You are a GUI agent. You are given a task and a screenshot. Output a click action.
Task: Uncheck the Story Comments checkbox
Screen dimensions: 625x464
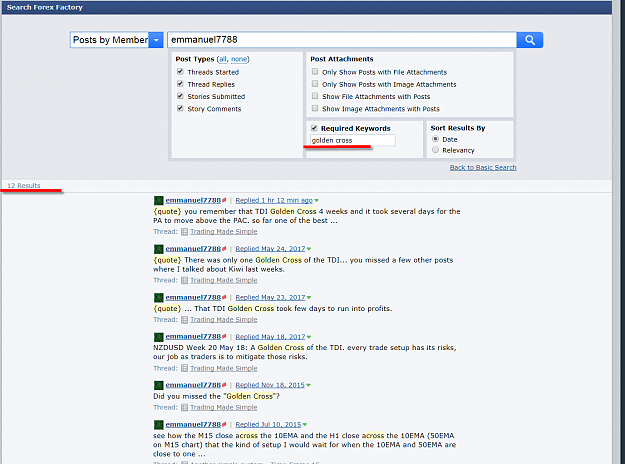coord(180,108)
